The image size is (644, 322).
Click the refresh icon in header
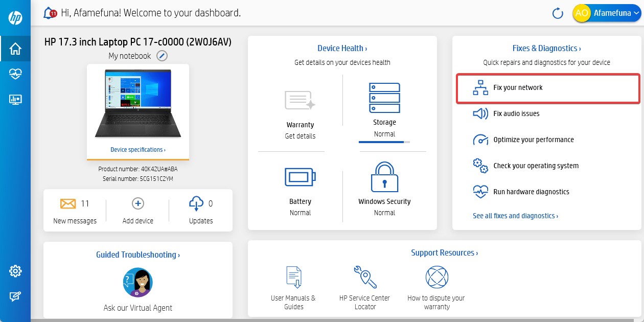pyautogui.click(x=558, y=13)
